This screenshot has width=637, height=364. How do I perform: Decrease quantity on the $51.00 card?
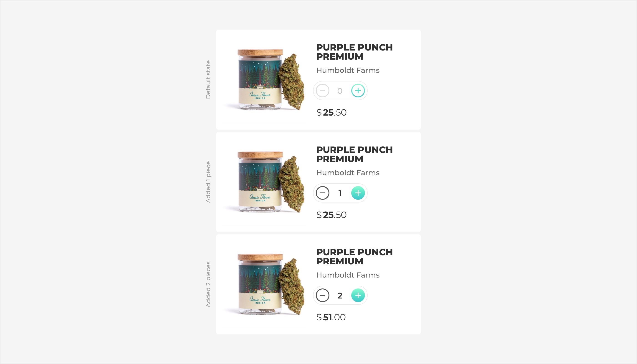pyautogui.click(x=323, y=295)
